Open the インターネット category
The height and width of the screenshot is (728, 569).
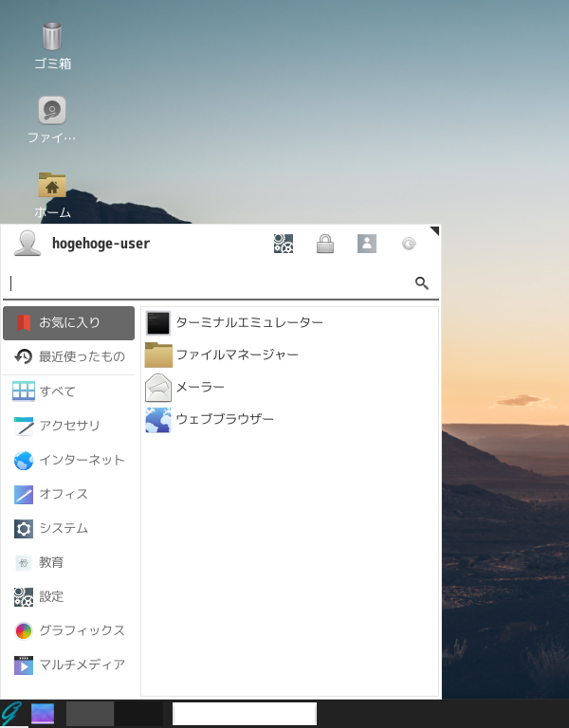click(x=68, y=460)
